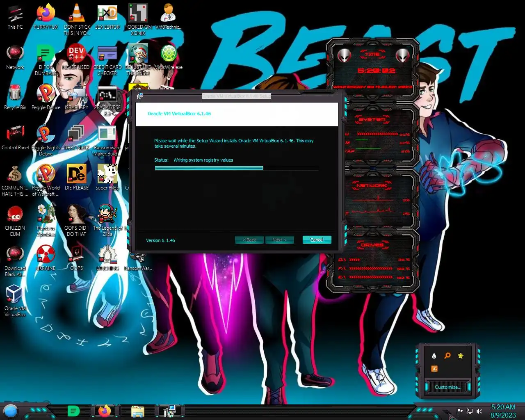
Task: Open the Action Center flag tray icon
Action: 460,411
